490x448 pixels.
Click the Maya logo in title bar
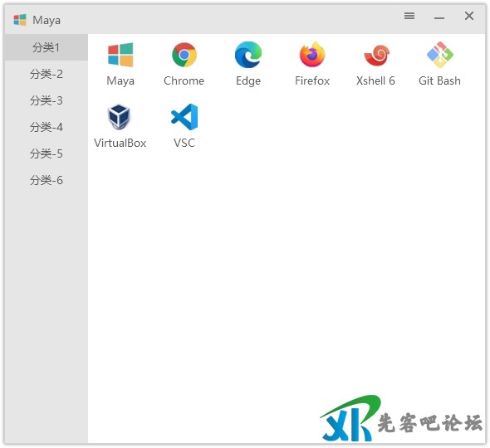point(20,20)
